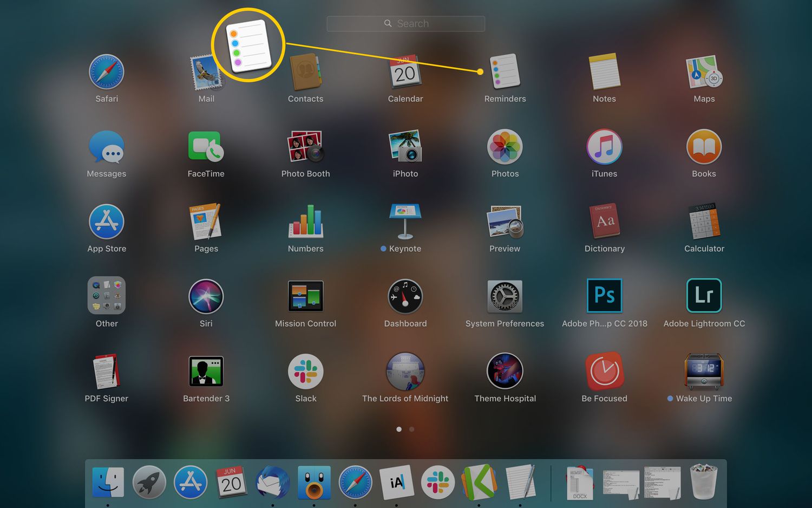Select the first Launchpad page dot
812x508 pixels.
399,429
